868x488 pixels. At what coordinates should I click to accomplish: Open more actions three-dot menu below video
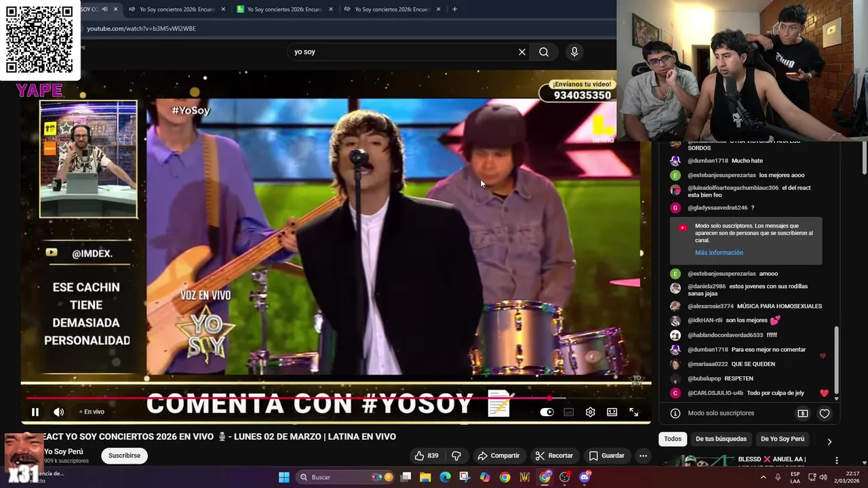point(643,455)
